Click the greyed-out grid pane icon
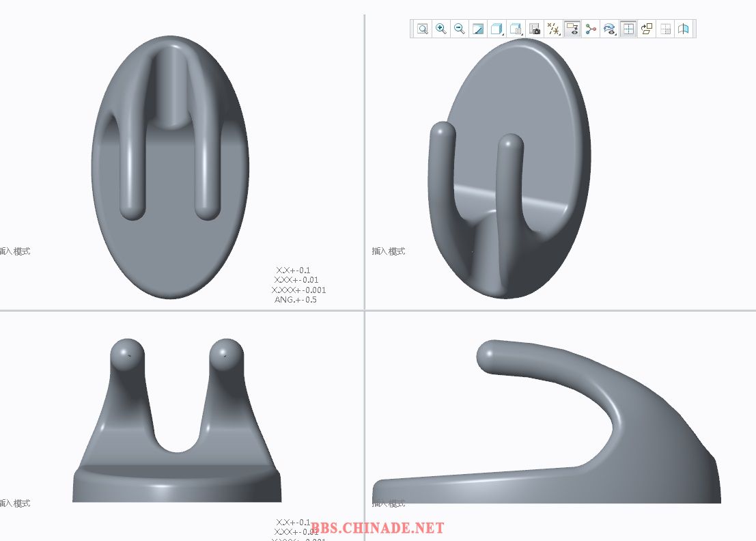The height and width of the screenshot is (541, 756). point(666,29)
